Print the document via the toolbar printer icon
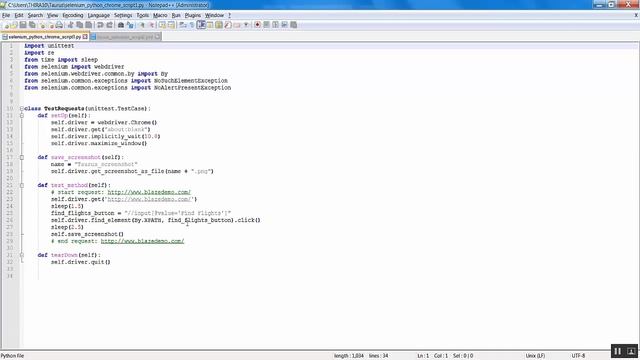640x360 pixels. (x=59, y=25)
